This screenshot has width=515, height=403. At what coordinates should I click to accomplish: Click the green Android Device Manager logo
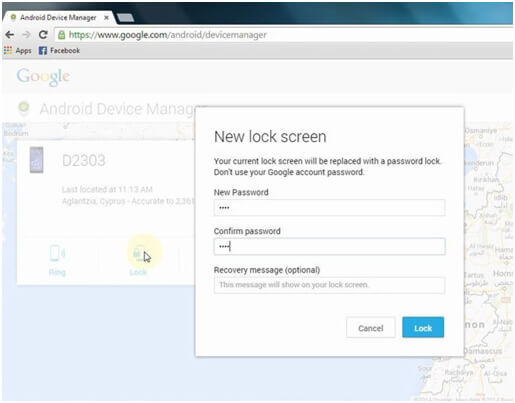point(24,108)
